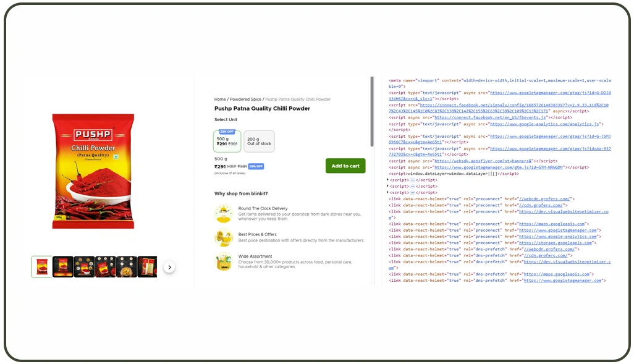Click the Pushp Patna Quality Chilli Powder heading
The height and width of the screenshot is (364, 634).
click(262, 108)
